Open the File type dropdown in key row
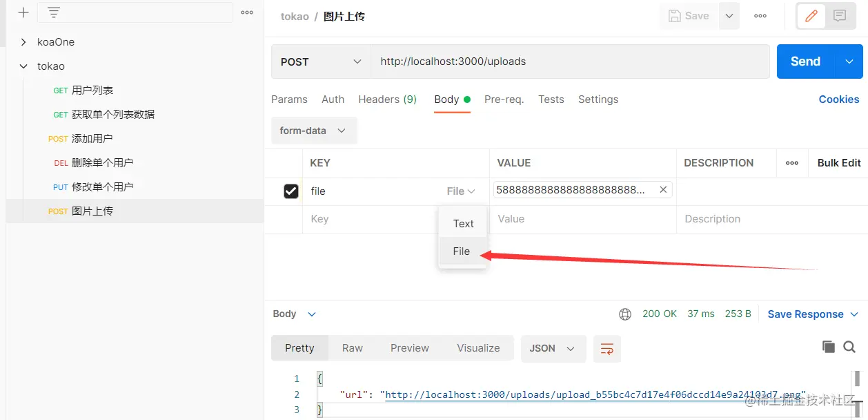 [x=461, y=191]
